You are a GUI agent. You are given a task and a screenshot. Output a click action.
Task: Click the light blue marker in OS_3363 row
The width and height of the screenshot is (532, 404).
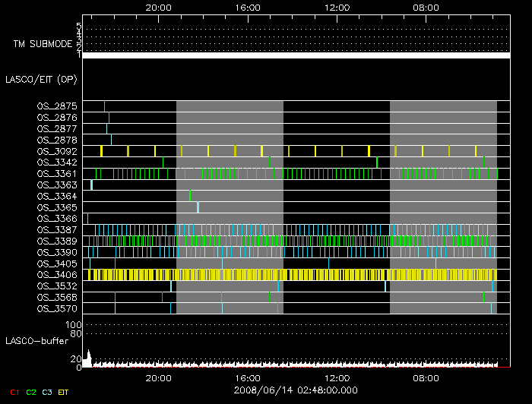point(91,185)
